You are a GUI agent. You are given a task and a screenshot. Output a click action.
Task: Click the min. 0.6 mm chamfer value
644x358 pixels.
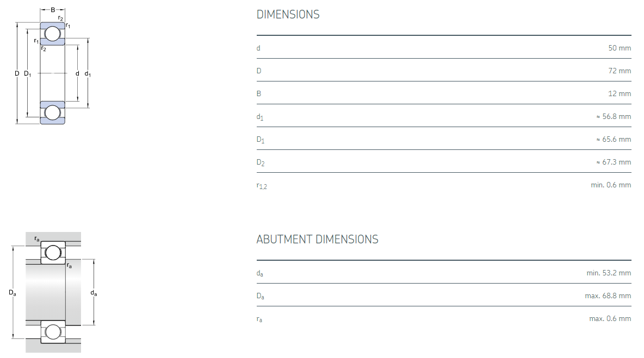pyautogui.click(x=611, y=185)
